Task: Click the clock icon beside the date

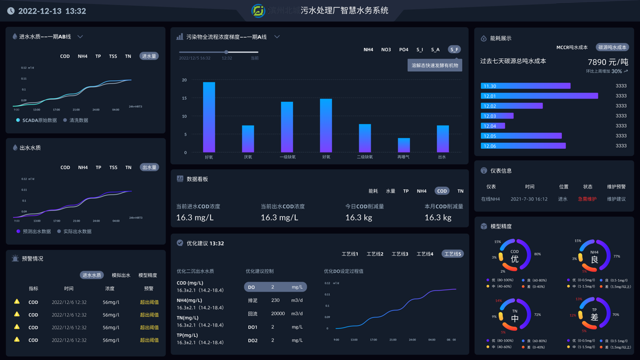Action: coord(11,11)
